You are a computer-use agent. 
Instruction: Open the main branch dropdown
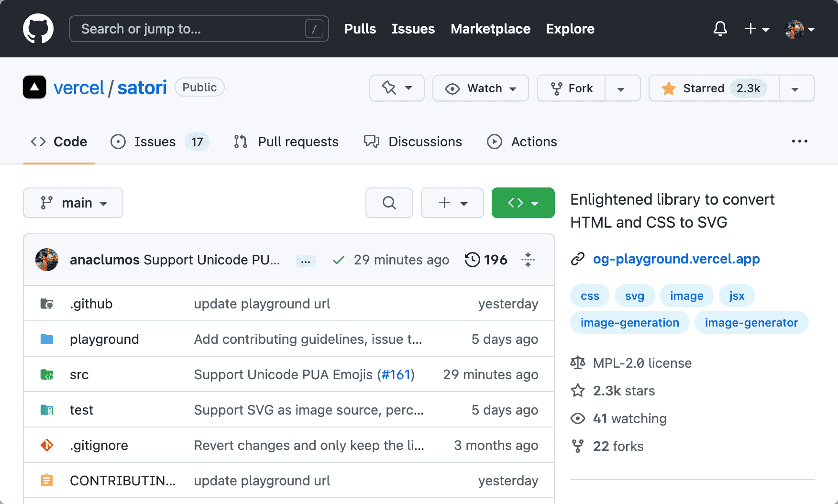(x=73, y=203)
